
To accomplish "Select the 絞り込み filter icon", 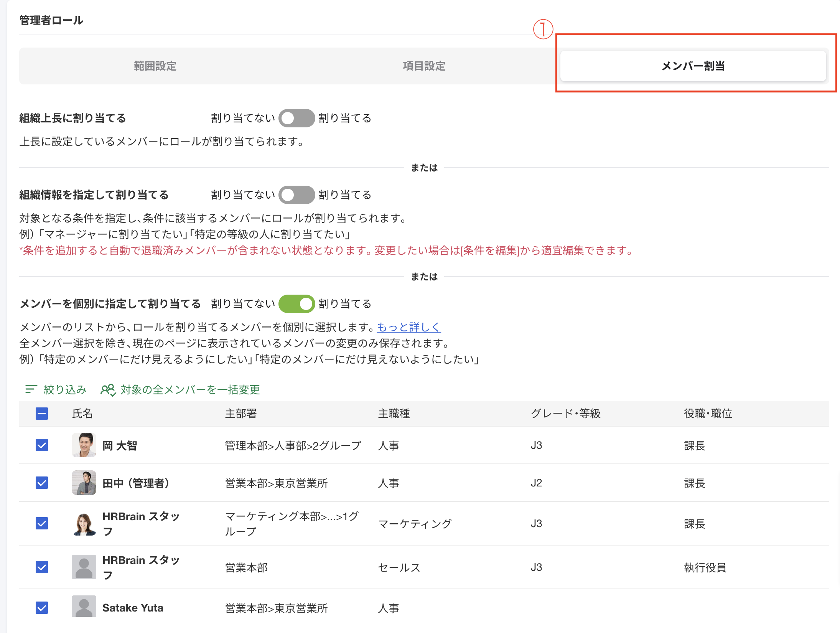I will [31, 389].
